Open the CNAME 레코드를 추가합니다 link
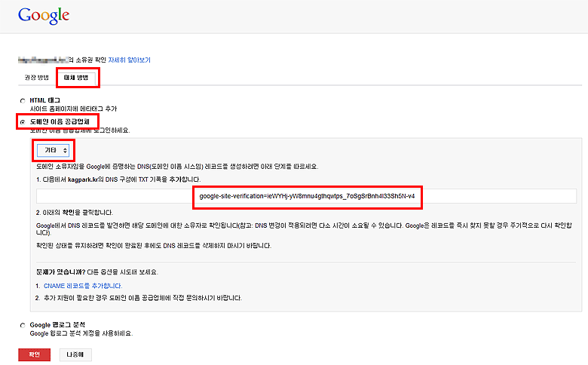 [83, 286]
